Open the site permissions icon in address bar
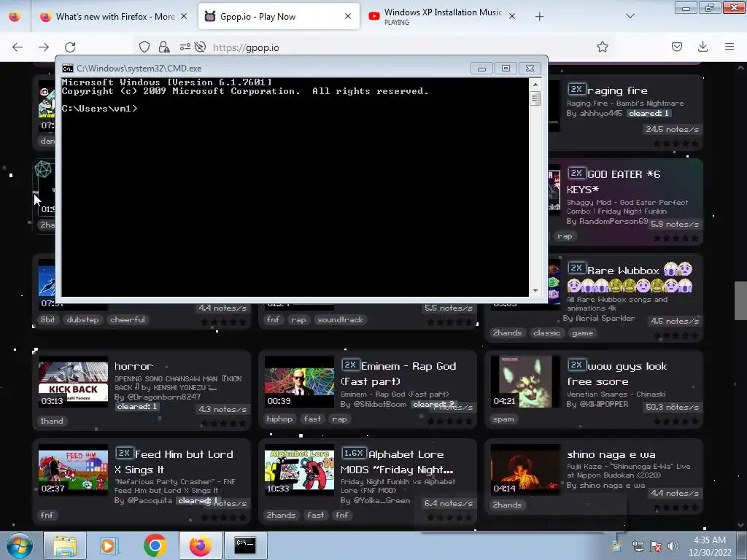747x560 pixels. click(185, 47)
